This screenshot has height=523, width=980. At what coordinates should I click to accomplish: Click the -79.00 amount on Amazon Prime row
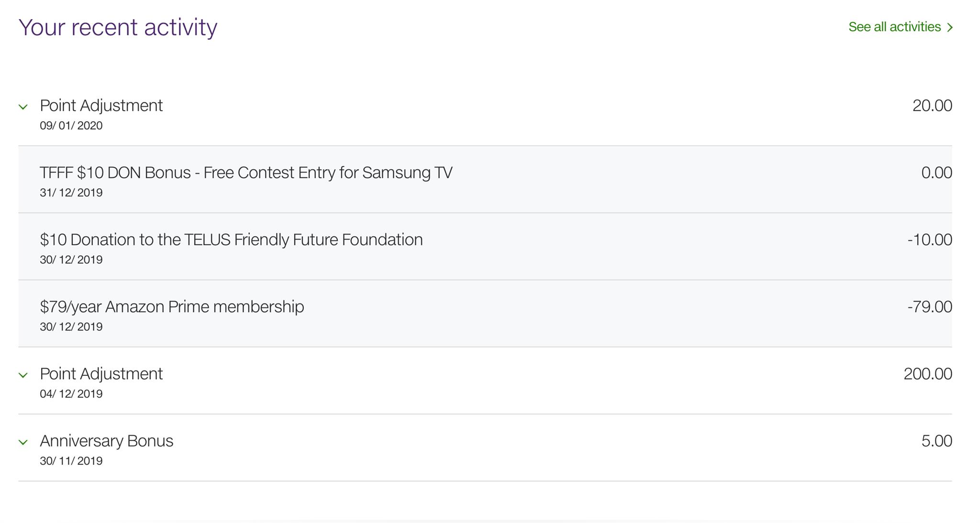(x=930, y=307)
